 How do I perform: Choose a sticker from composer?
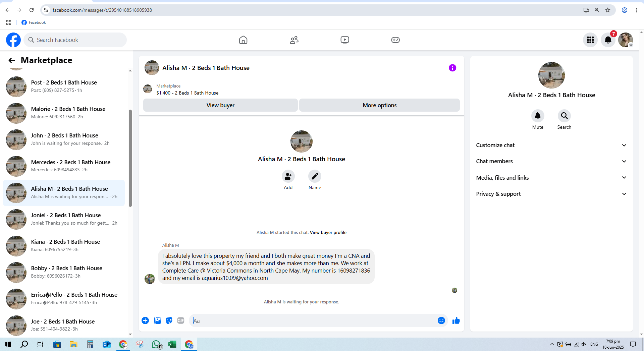click(169, 321)
